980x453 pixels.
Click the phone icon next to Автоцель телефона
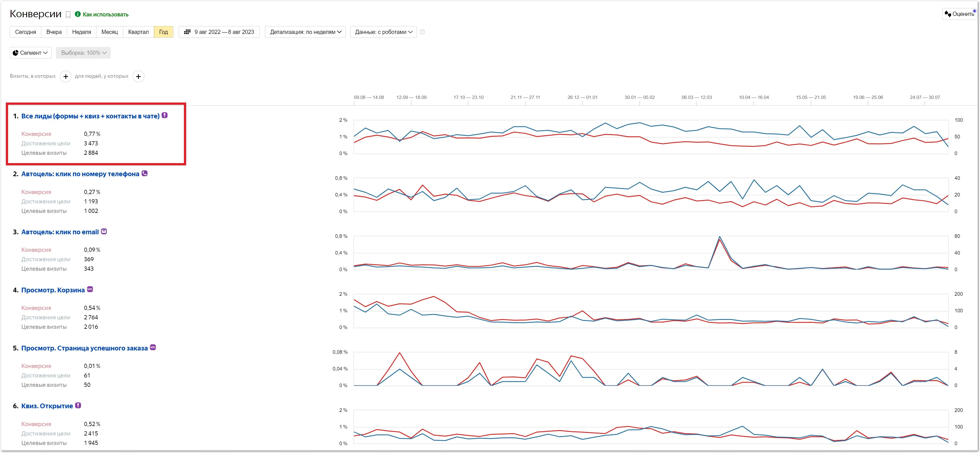[145, 173]
